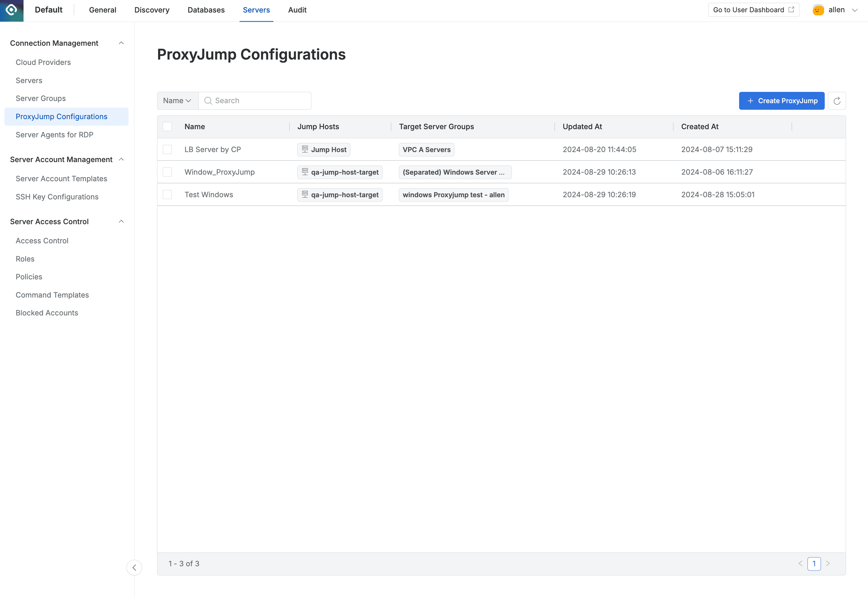Check the Window_ProxyJump row checkbox
Screen dimensions: 868x597
pyautogui.click(x=167, y=172)
